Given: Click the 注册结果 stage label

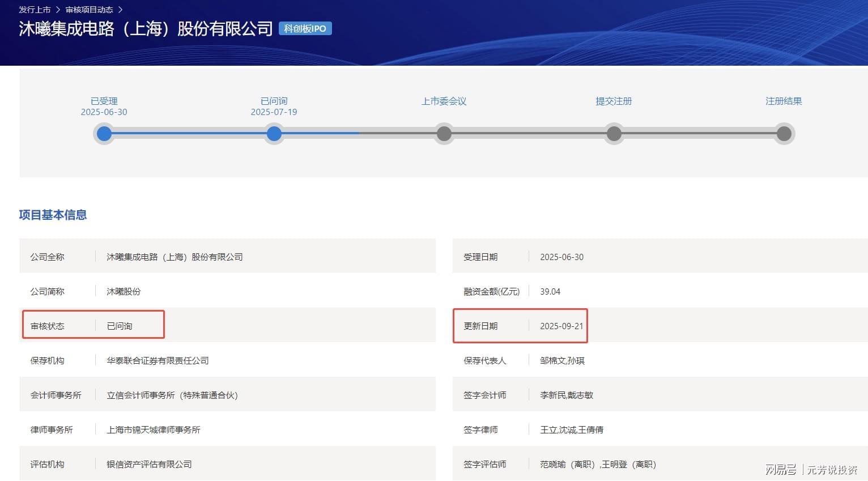Looking at the screenshot, I should coord(784,101).
